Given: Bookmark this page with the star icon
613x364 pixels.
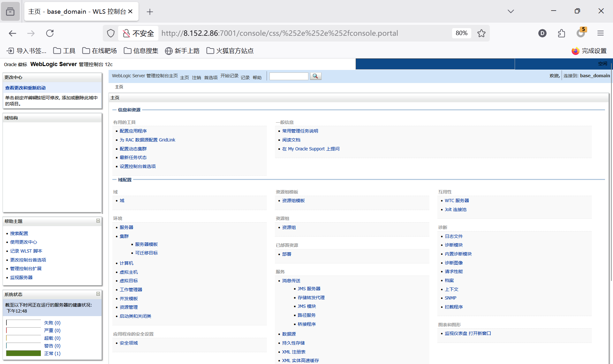Looking at the screenshot, I should pyautogui.click(x=481, y=33).
